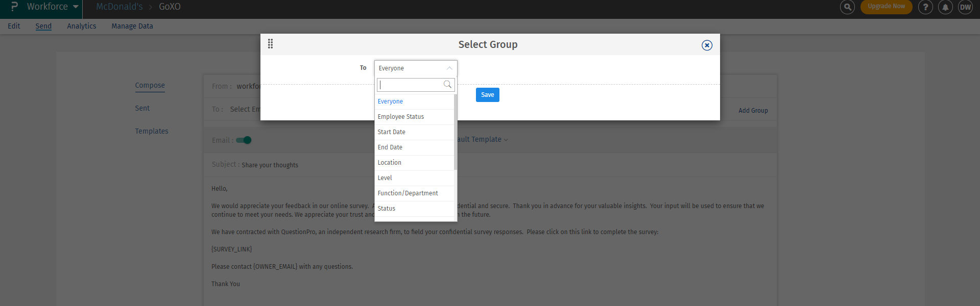The width and height of the screenshot is (980, 306).
Task: Open McDonald's breadcrumb link
Action: [119, 7]
